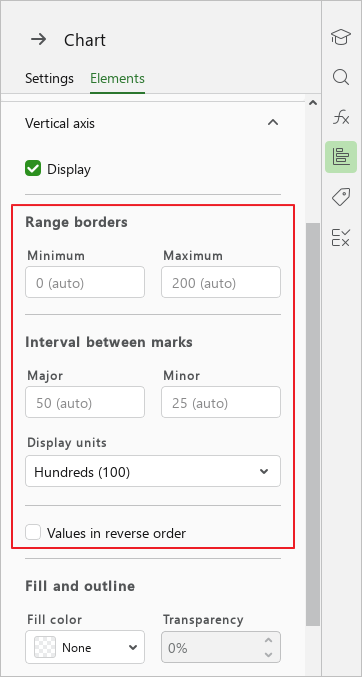362x677 pixels.
Task: Collapse the Vertical axis section
Action: point(273,123)
